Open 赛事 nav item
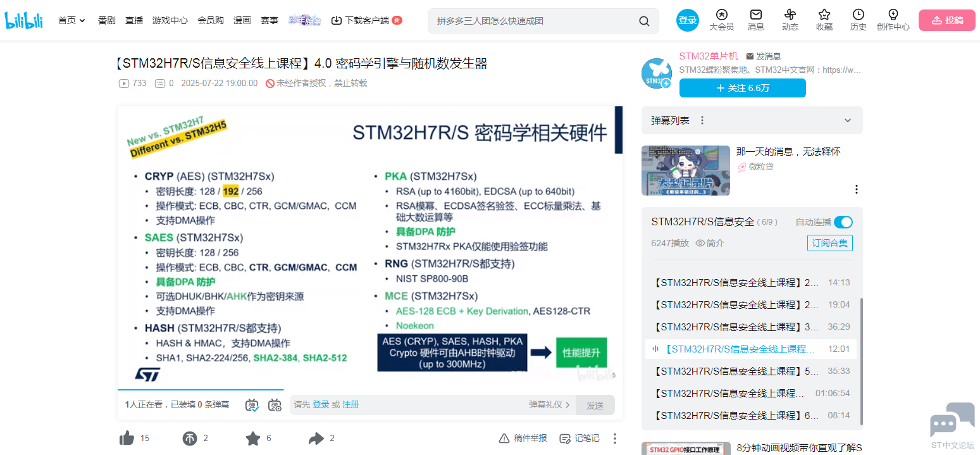980x455 pixels. click(270, 20)
